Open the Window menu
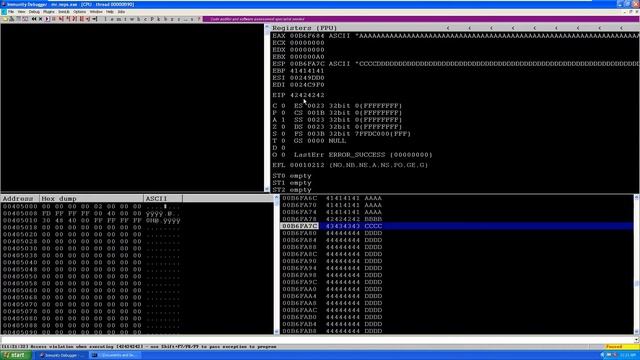This screenshot has width=640, height=360. (x=96, y=12)
